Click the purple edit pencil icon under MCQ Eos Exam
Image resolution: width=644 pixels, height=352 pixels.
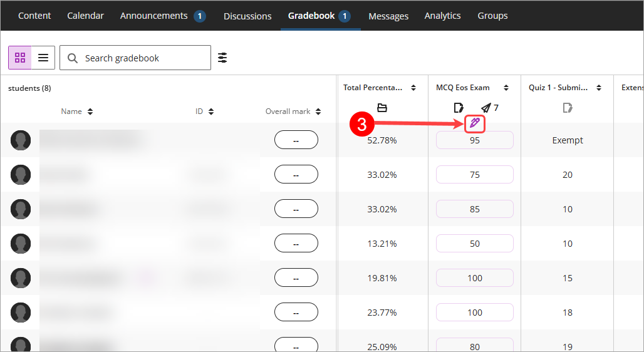[475, 123]
